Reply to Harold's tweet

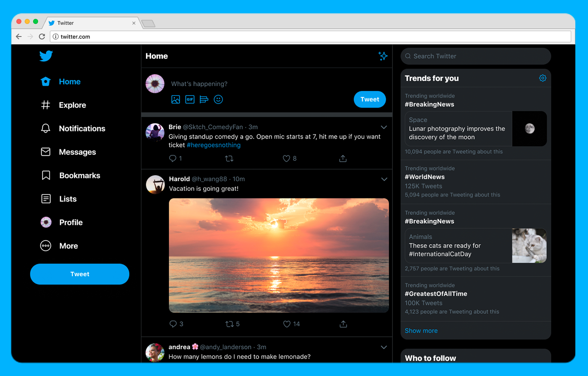click(x=173, y=324)
